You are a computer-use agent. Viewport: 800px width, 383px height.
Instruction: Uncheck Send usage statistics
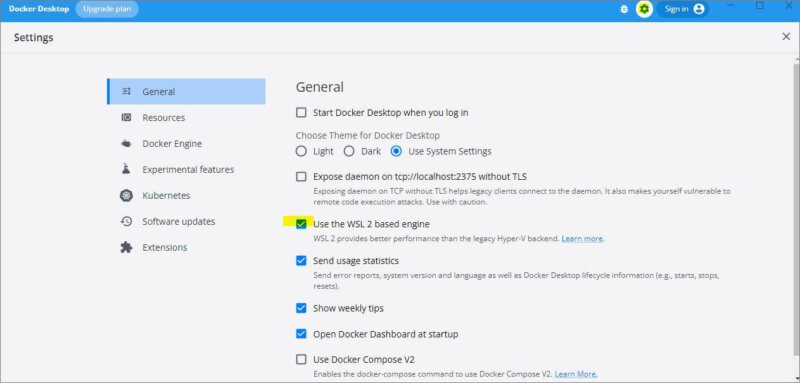pyautogui.click(x=302, y=261)
